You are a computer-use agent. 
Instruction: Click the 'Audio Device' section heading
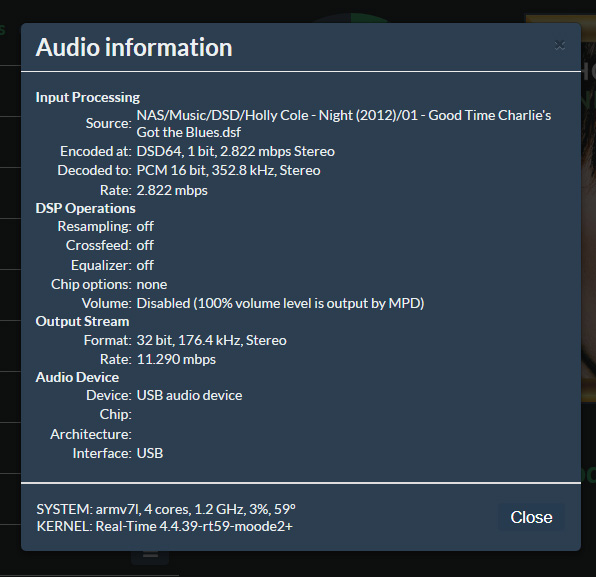pyautogui.click(x=77, y=377)
